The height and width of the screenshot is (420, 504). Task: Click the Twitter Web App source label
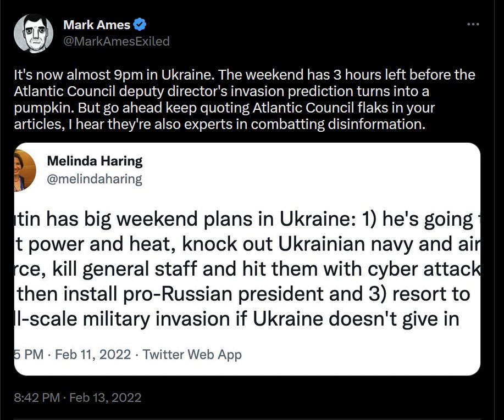click(192, 355)
